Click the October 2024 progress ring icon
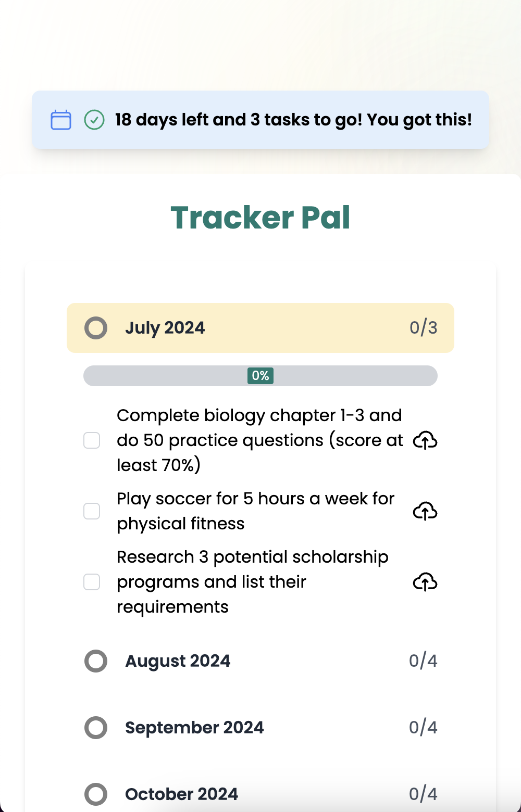Viewport: 521px width, 812px height. (x=96, y=794)
